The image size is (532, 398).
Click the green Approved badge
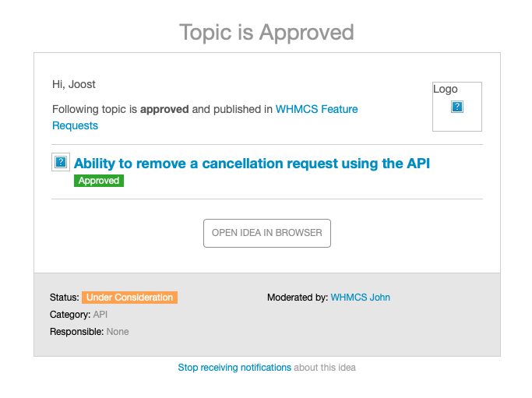[99, 181]
